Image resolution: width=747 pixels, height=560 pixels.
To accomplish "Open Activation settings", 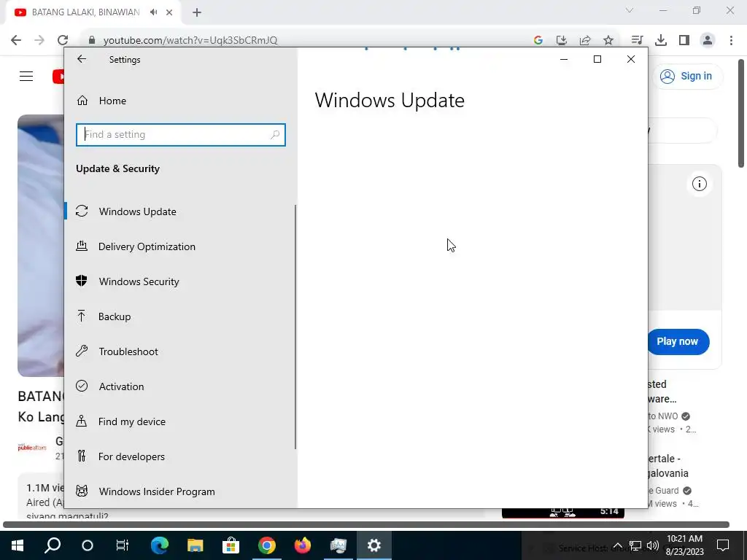I will coord(181,386).
